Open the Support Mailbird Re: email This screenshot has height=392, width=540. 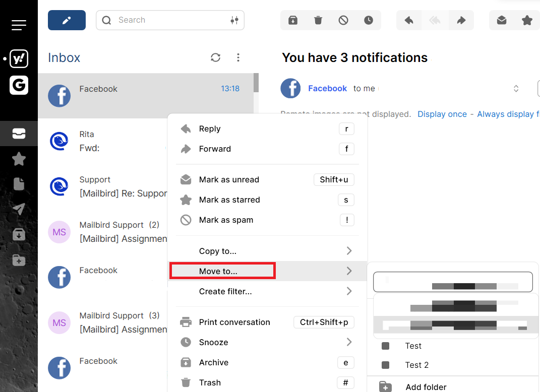click(x=103, y=186)
